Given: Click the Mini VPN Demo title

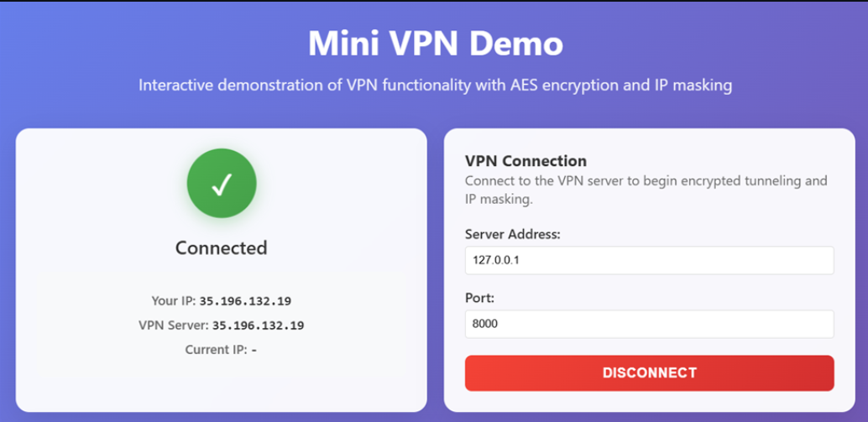Looking at the screenshot, I should pyautogui.click(x=435, y=44).
